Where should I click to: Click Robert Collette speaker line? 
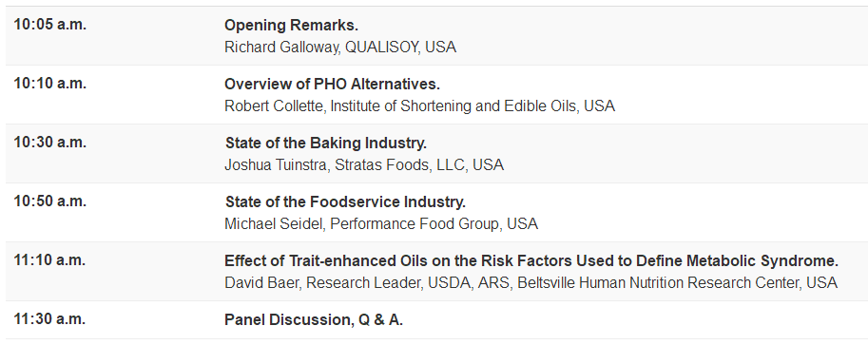(419, 106)
